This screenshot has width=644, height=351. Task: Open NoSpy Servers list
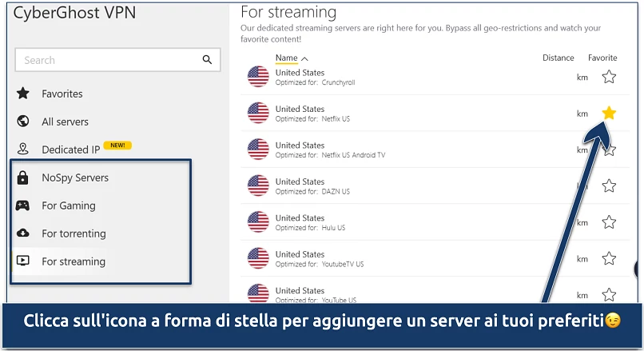click(75, 177)
